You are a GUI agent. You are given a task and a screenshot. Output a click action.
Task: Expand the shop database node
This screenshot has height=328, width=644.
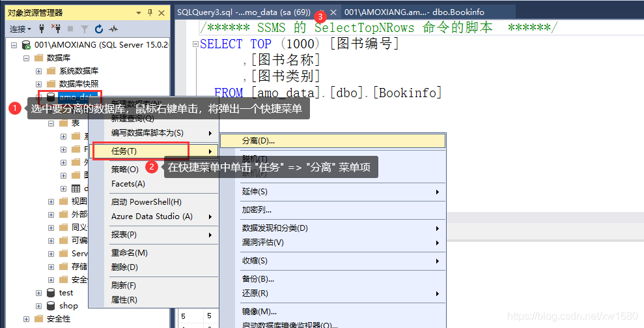[38, 306]
